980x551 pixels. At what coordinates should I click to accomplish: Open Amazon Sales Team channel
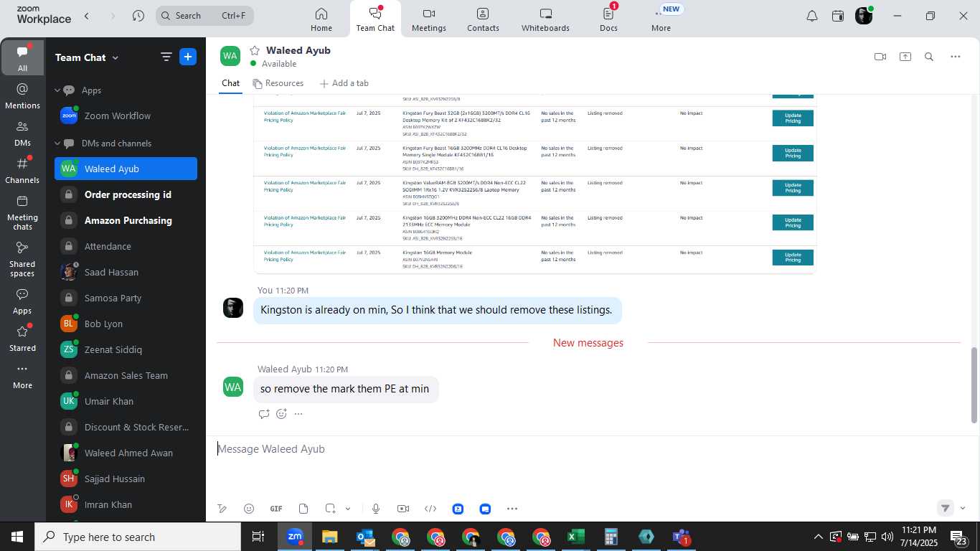(x=126, y=375)
